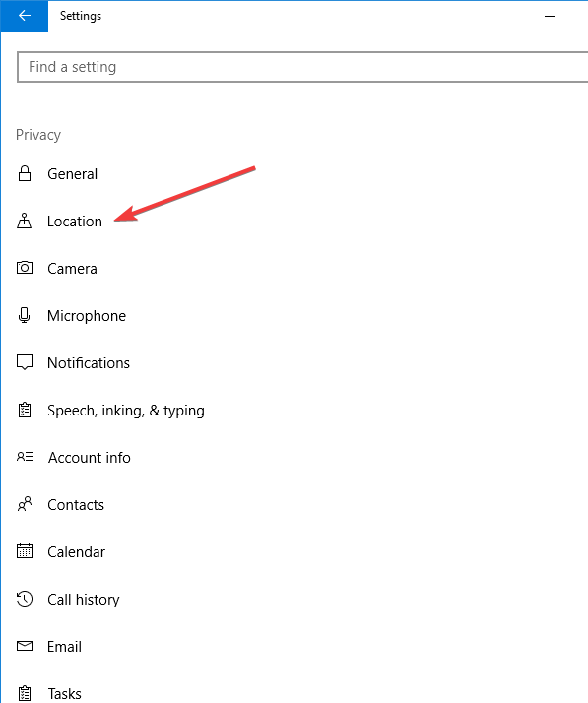Minimize the Settings window
The width and height of the screenshot is (588, 703).
tap(550, 16)
